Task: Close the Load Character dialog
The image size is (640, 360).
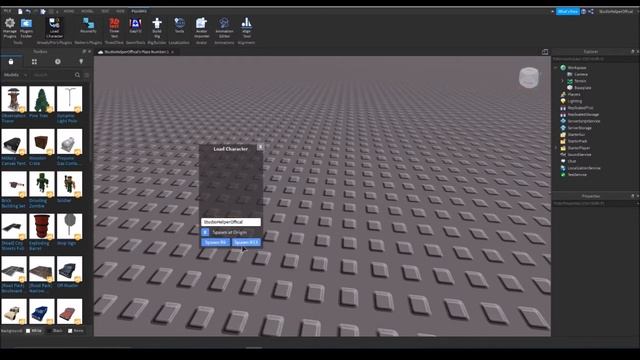Action: [x=260, y=147]
